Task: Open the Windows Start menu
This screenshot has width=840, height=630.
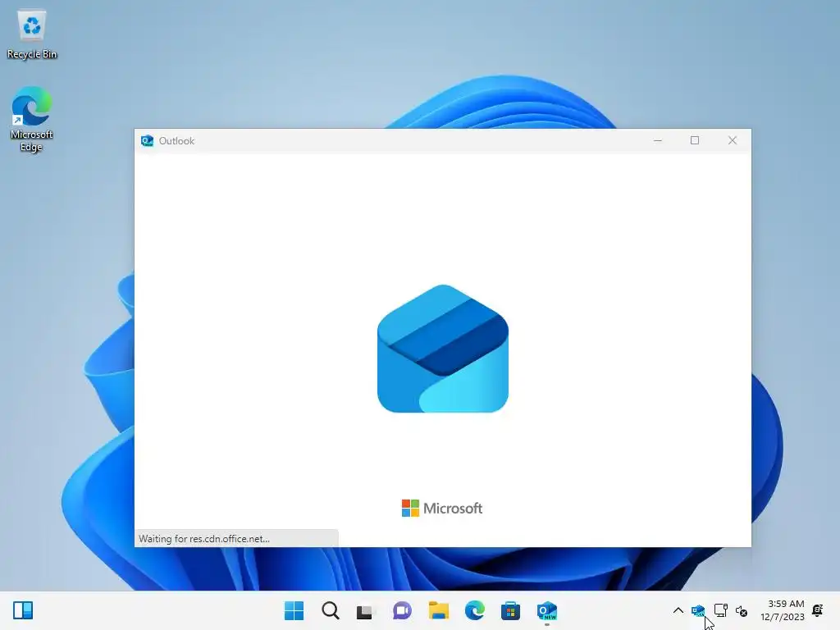Action: pyautogui.click(x=294, y=610)
